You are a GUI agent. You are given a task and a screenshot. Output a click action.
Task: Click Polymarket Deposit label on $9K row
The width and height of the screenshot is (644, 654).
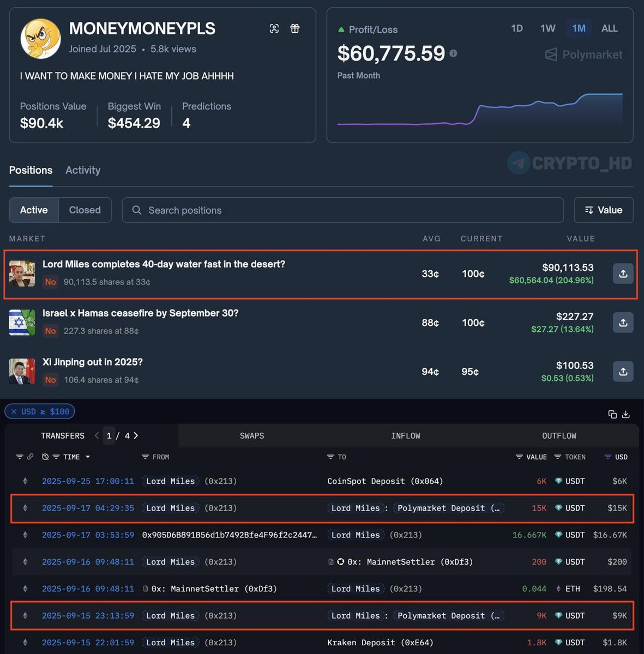(448, 615)
